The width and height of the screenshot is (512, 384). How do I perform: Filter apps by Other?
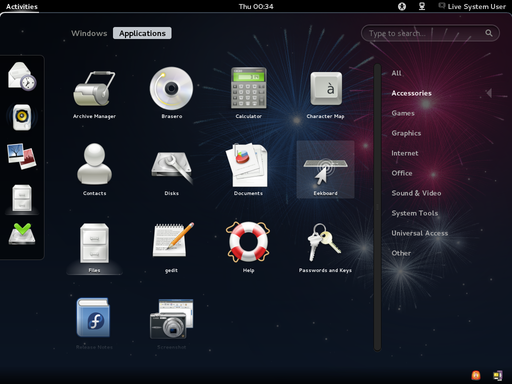pyautogui.click(x=401, y=253)
